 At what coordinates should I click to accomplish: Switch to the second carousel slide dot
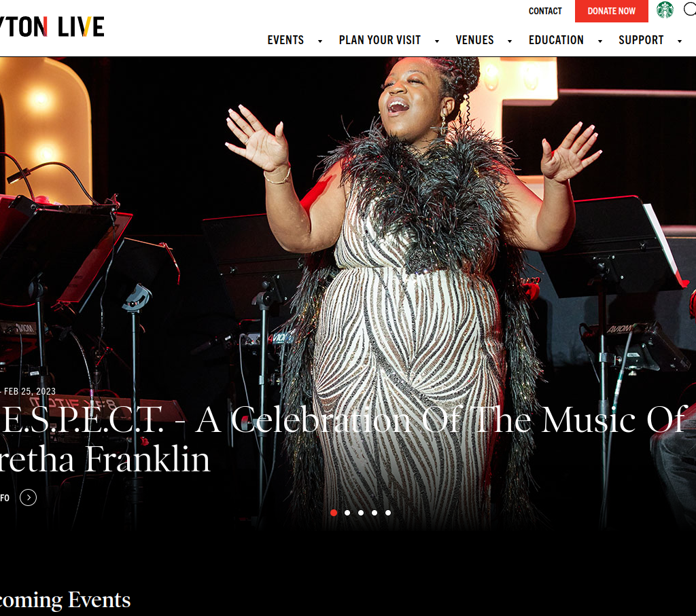tap(347, 513)
